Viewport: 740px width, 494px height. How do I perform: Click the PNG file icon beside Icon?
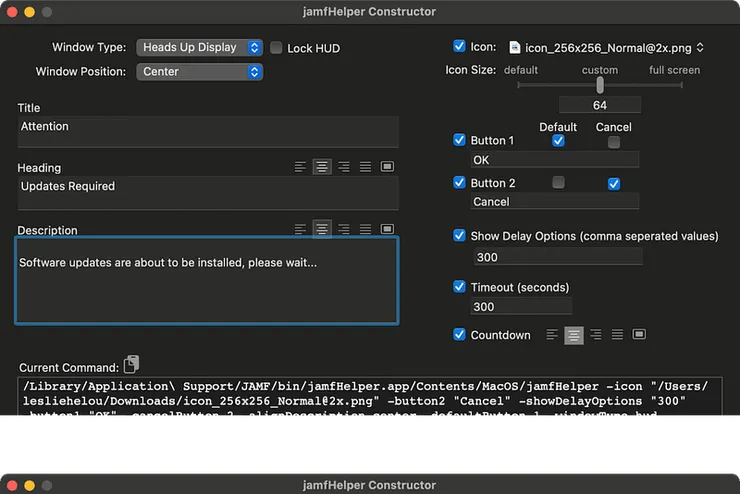pyautogui.click(x=515, y=48)
